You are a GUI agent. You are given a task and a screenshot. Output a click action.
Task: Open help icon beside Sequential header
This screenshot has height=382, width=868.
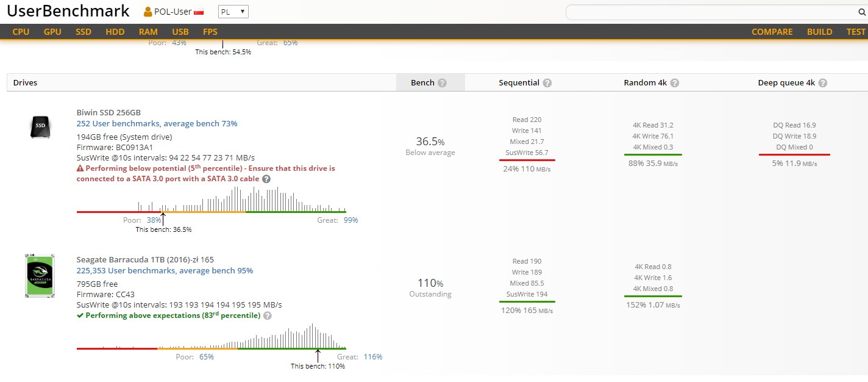[547, 83]
